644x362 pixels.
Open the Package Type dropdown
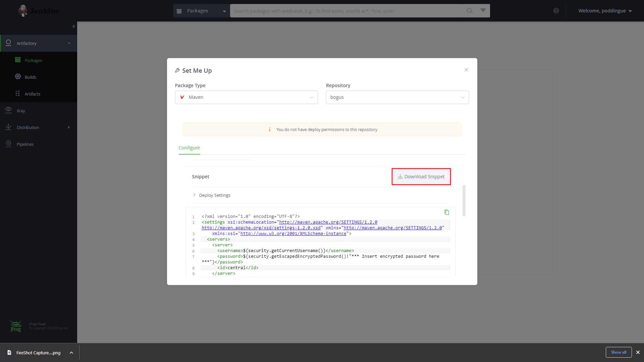point(246,97)
